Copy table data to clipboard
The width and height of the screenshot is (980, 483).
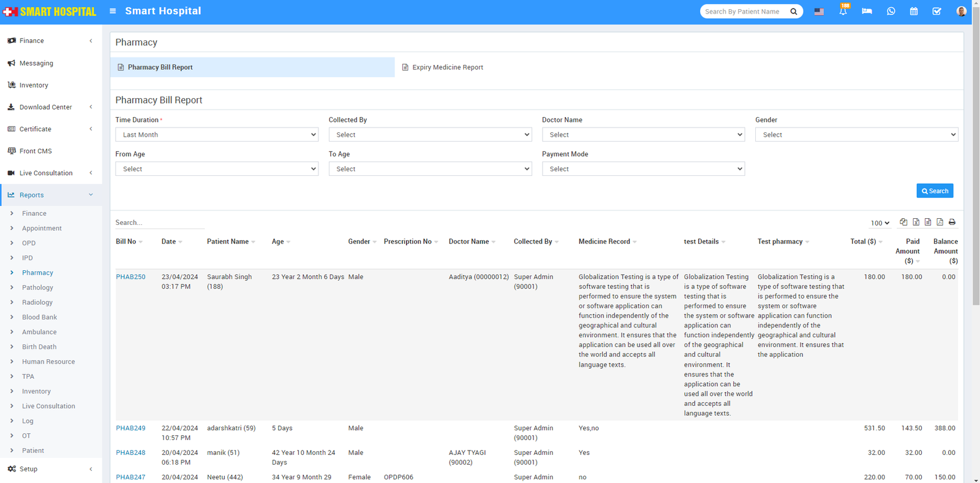(x=903, y=222)
